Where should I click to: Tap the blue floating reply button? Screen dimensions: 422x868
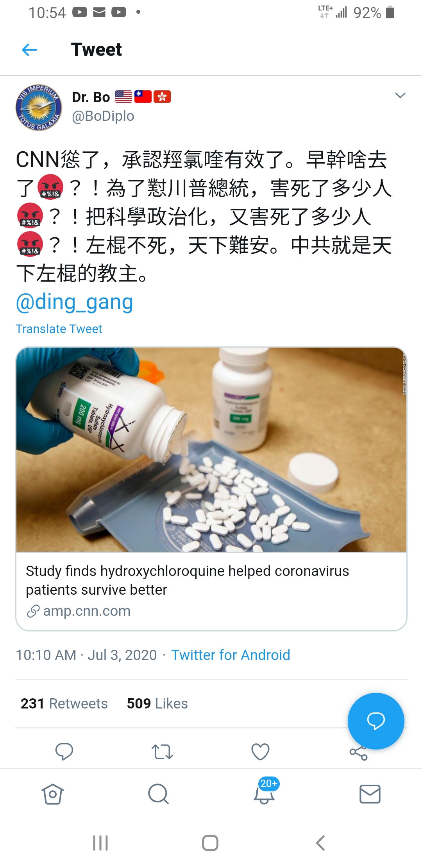point(376,721)
